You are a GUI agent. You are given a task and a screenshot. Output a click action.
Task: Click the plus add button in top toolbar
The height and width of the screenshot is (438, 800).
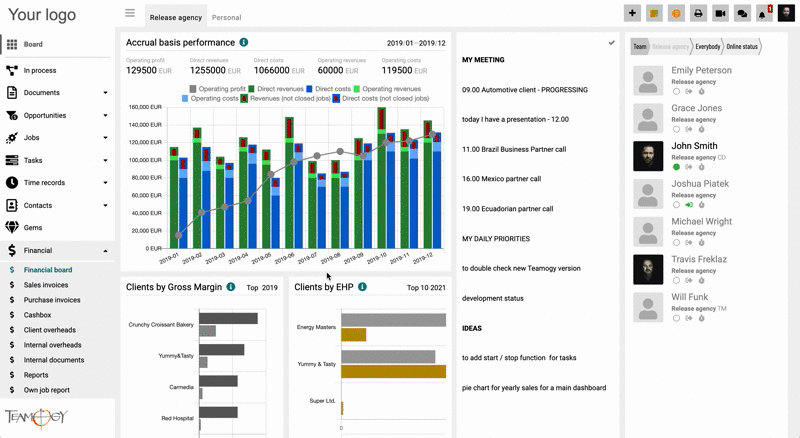pyautogui.click(x=632, y=13)
